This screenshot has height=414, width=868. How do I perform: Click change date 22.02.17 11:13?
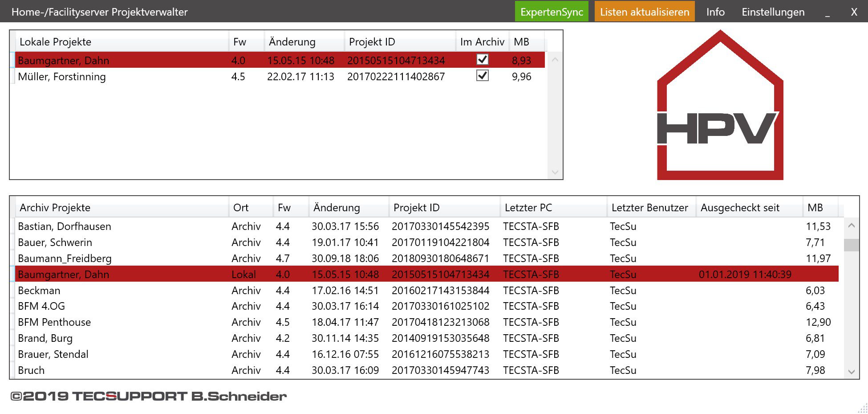pyautogui.click(x=300, y=77)
